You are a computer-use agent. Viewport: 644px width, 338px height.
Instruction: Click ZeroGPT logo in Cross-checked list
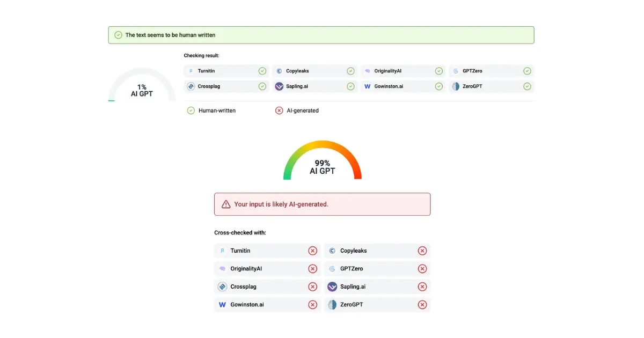click(x=332, y=305)
